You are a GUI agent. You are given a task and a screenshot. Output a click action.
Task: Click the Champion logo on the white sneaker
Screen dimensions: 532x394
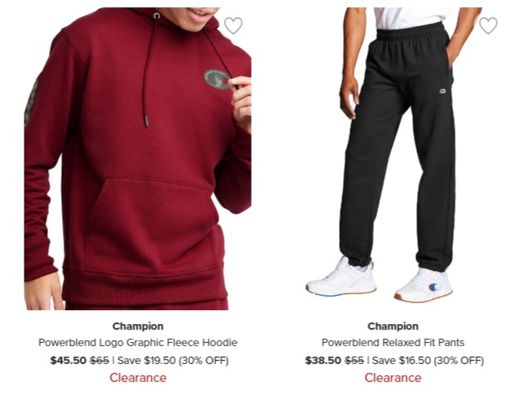pyautogui.click(x=433, y=287)
